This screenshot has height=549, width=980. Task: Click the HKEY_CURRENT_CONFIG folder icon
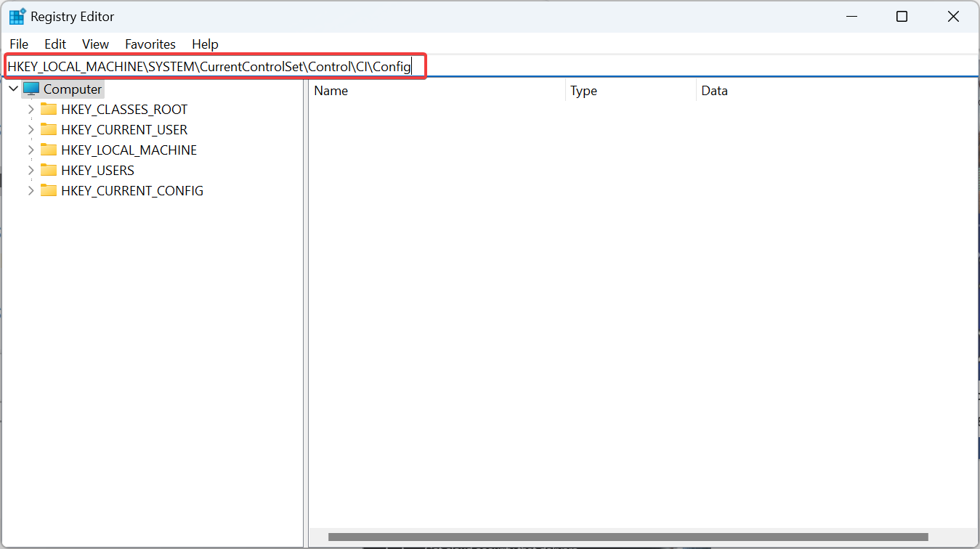49,191
